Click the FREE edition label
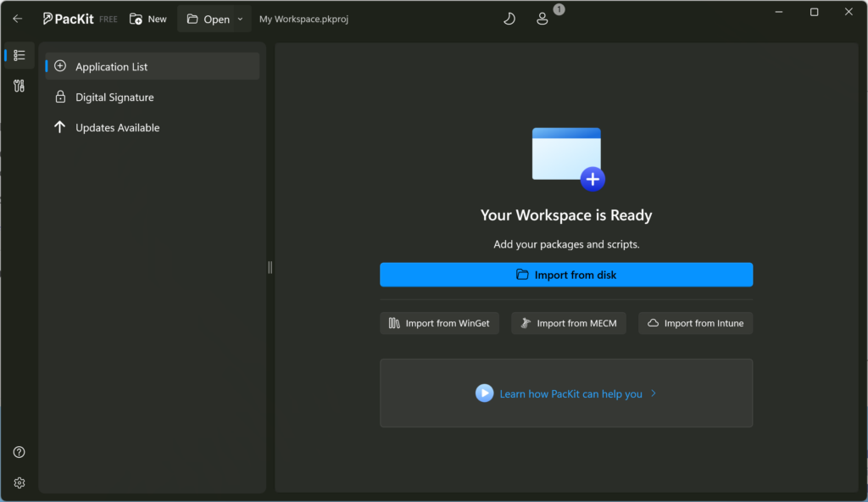868x502 pixels. coord(108,20)
